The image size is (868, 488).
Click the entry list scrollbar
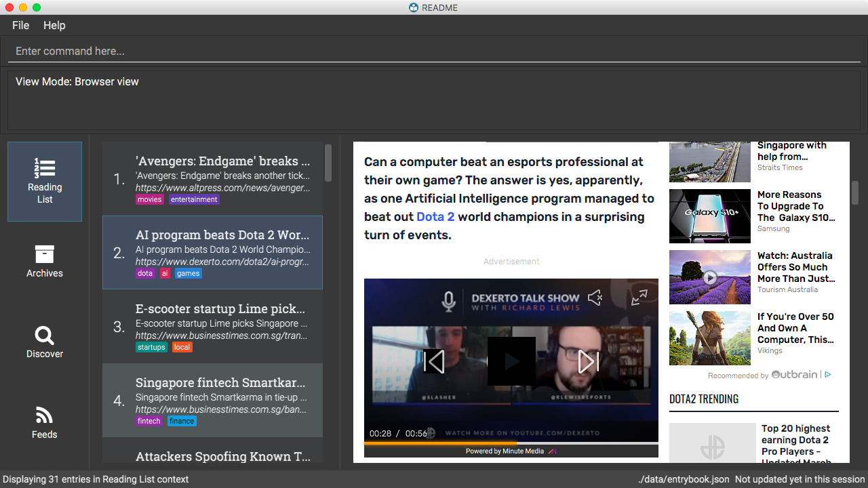tap(328, 163)
